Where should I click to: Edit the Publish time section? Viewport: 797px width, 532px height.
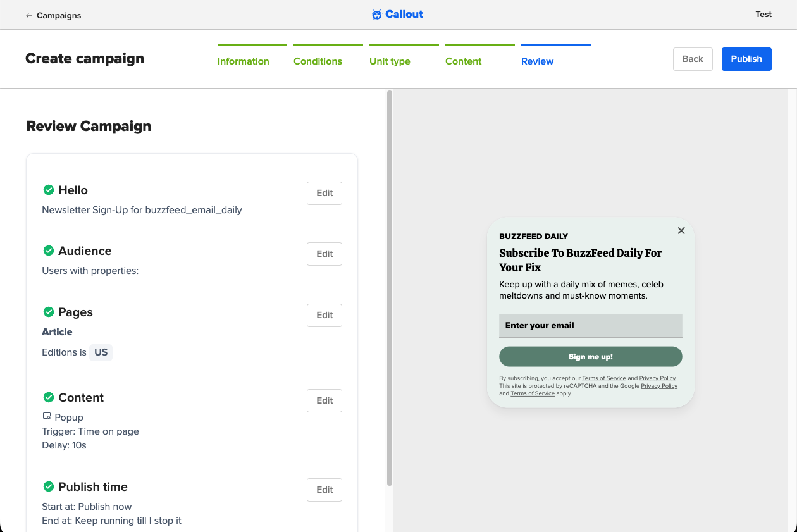pos(324,490)
